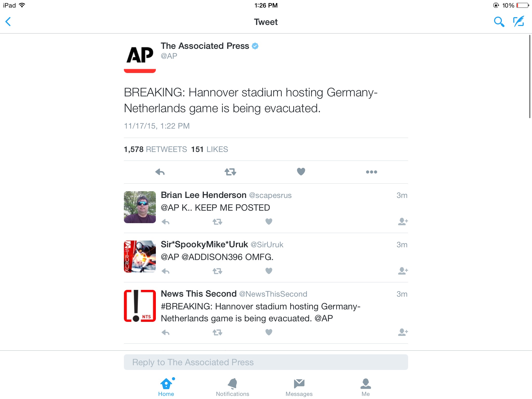
Task: Open the search magnifier icon
Action: [499, 22]
